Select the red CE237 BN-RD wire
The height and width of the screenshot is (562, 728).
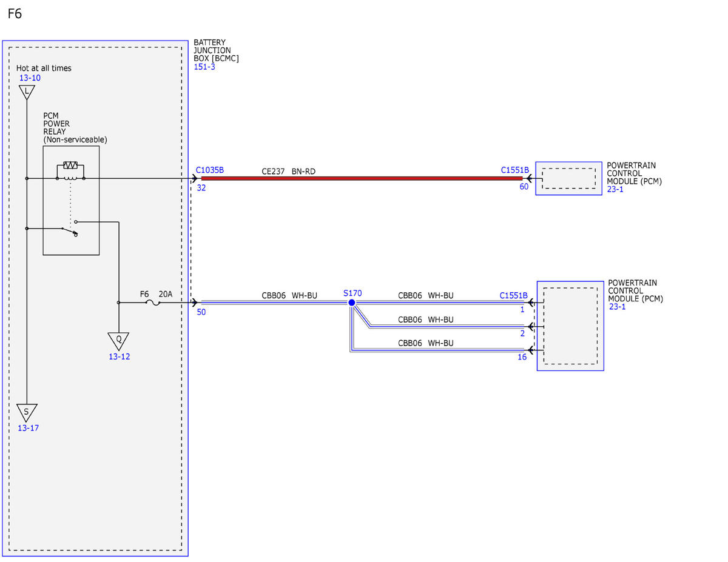pos(362,178)
